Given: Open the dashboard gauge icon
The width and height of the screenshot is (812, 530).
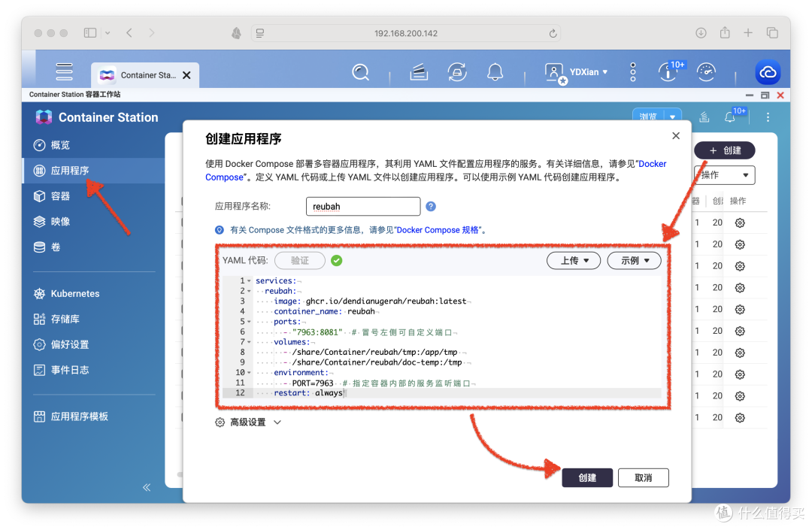Looking at the screenshot, I should point(706,72).
